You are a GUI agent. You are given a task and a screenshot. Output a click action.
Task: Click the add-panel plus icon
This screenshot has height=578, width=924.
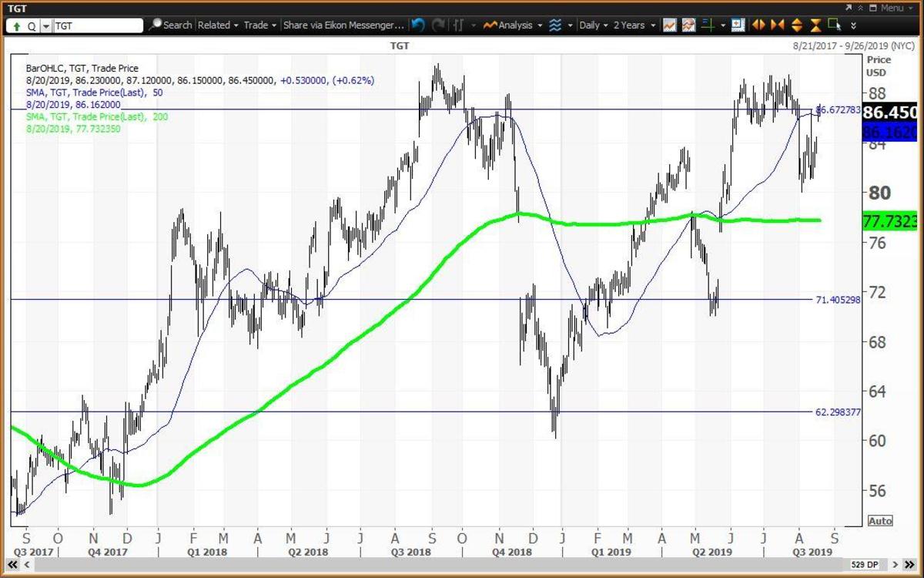click(x=737, y=25)
